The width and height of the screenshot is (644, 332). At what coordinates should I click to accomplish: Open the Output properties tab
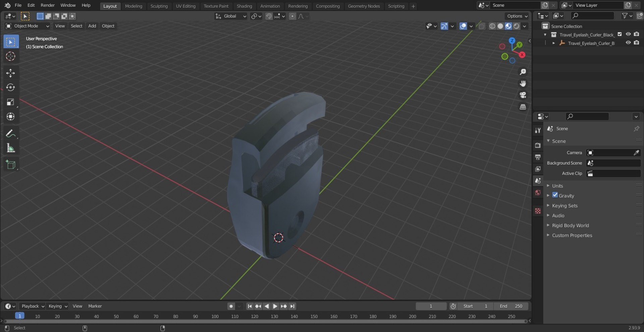[x=538, y=157]
